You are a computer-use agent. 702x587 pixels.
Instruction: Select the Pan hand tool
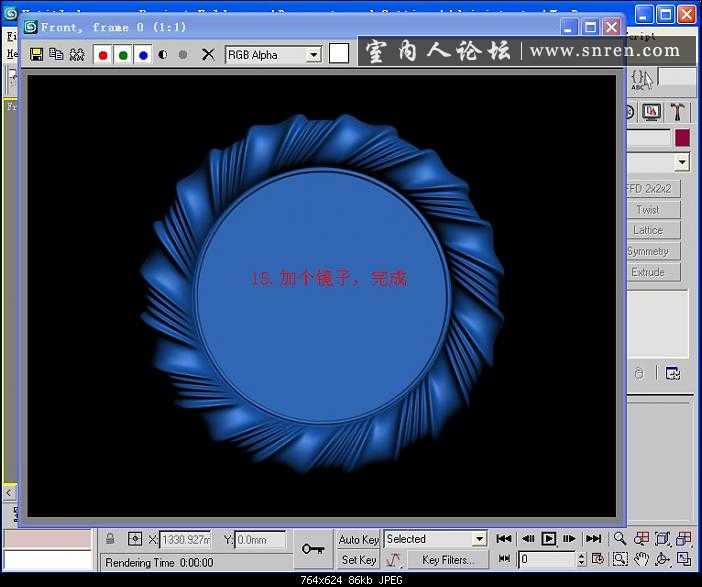pyautogui.click(x=642, y=559)
